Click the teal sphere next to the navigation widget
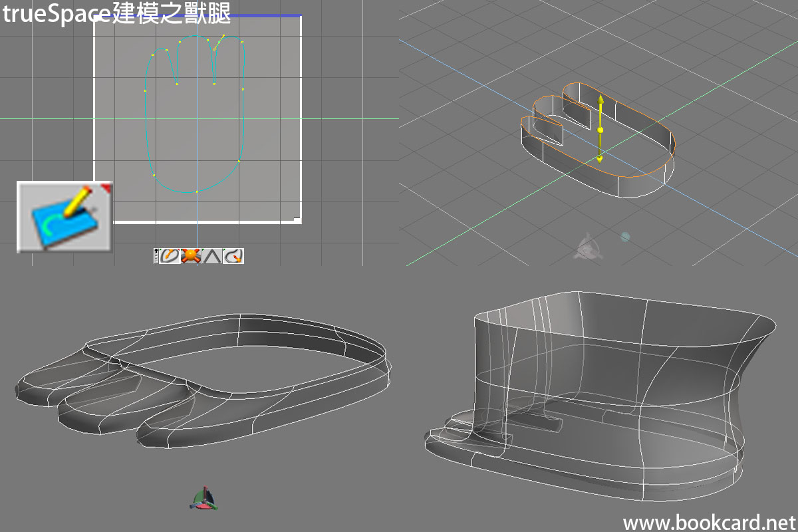This screenshot has height=532, width=798. pos(625,236)
